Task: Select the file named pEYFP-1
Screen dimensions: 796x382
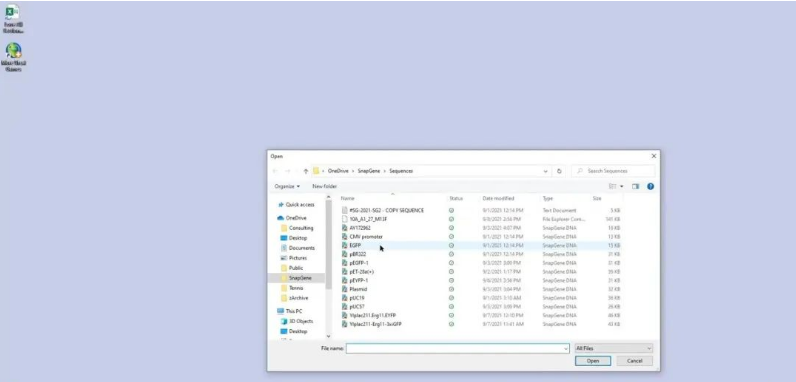Action: pos(359,280)
